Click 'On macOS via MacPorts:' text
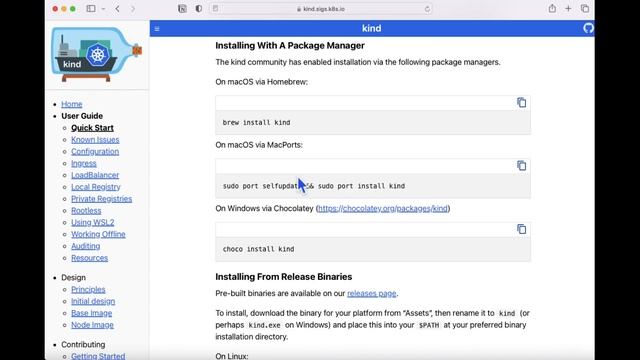The width and height of the screenshot is (640, 360). point(259,145)
